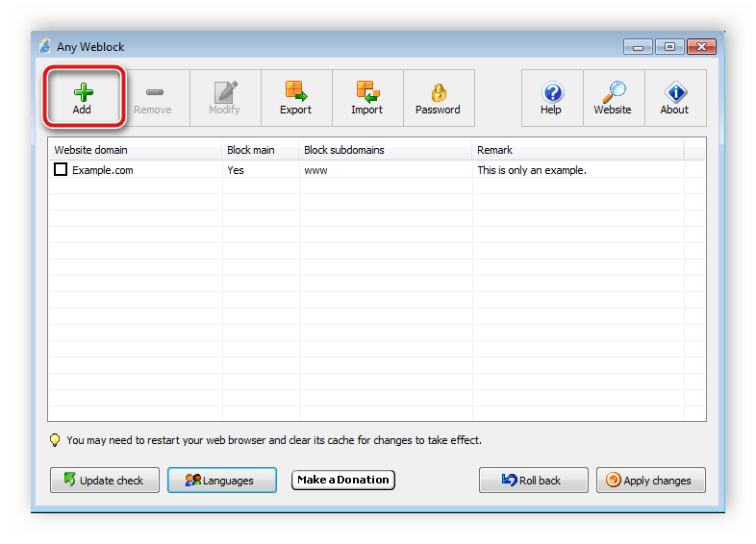756x544 pixels.
Task: Open the Export function
Action: click(x=296, y=98)
